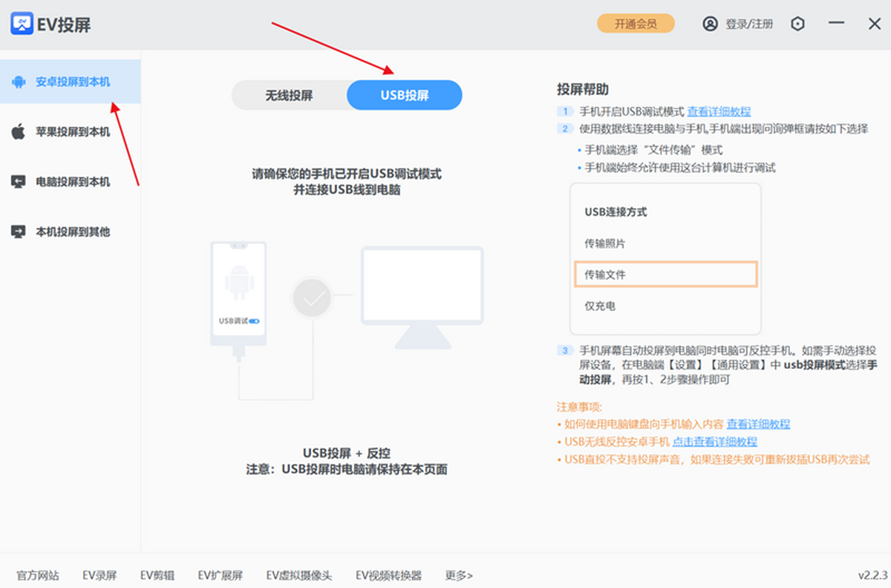
Task: Select 电脑投屏到本机 in sidebar
Action: [x=71, y=182]
